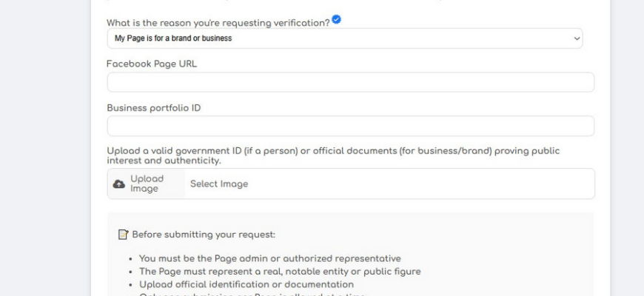Click the Select Image file field
Image resolution: width=644 pixels, height=296 pixels.
[389, 184]
